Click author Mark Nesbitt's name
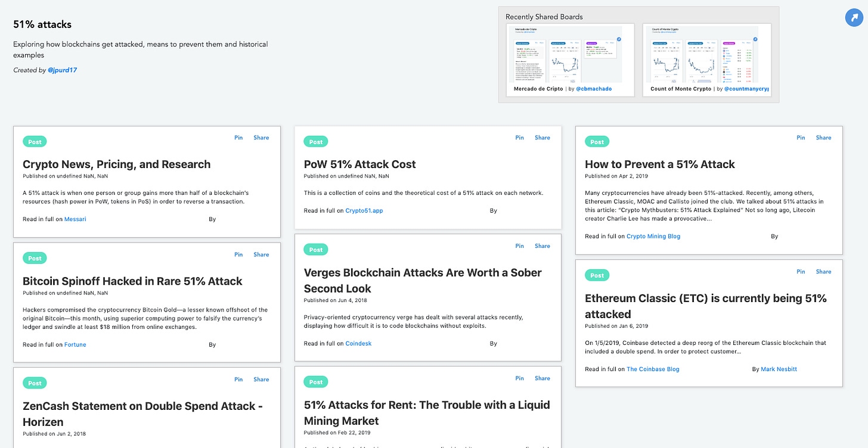This screenshot has width=868, height=448. pos(779,369)
